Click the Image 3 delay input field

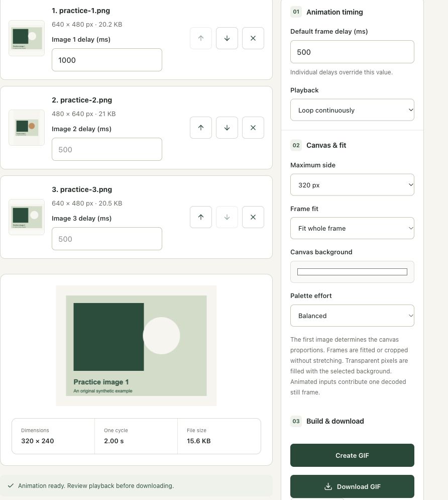107,239
